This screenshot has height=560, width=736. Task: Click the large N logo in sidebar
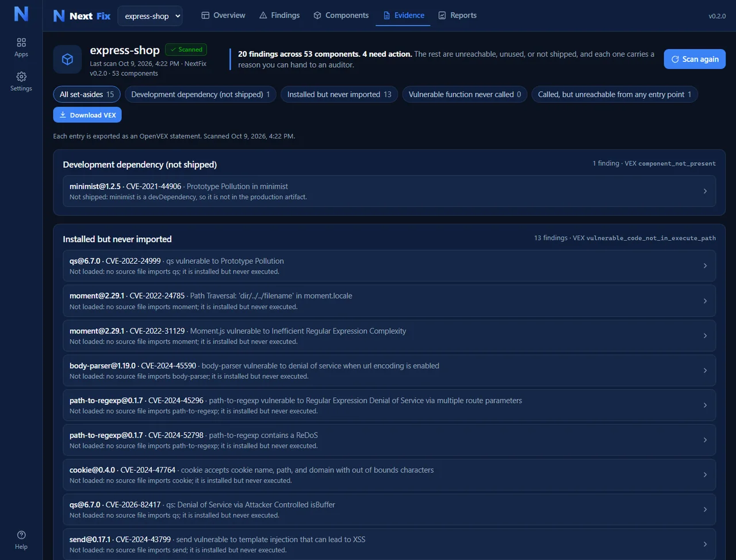(21, 14)
